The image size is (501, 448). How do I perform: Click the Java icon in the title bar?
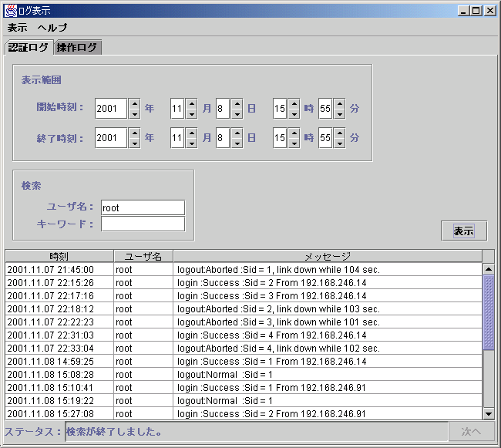point(10,11)
